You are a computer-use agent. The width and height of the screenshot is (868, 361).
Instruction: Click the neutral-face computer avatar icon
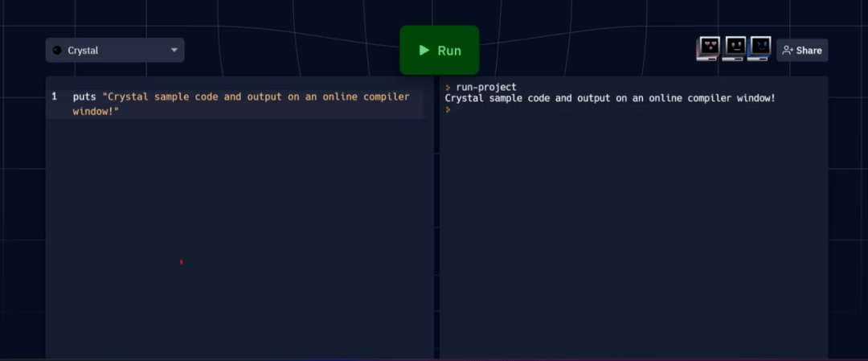(x=735, y=49)
